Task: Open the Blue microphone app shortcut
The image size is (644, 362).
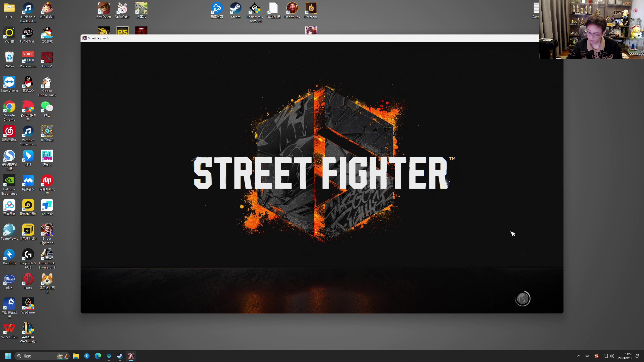Action: 9,282
